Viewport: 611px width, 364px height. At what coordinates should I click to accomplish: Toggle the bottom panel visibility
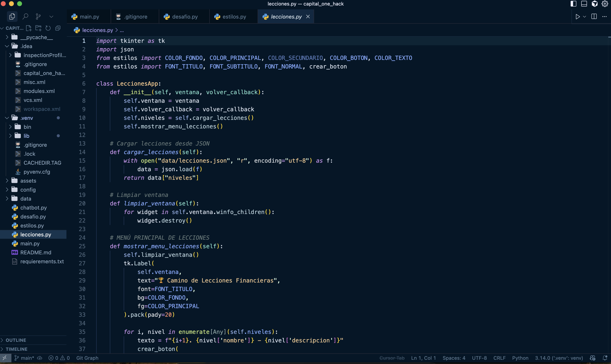pos(584,4)
